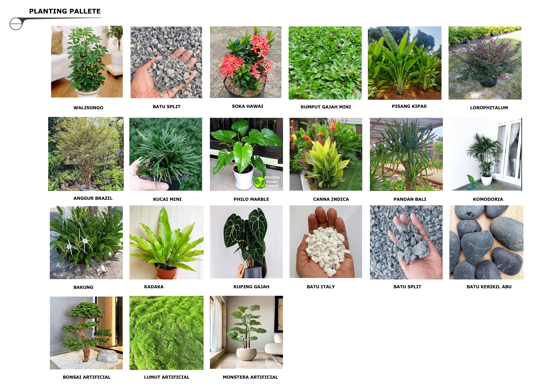
Task: Click the Philo Marble potted plant photo
Action: (246, 154)
